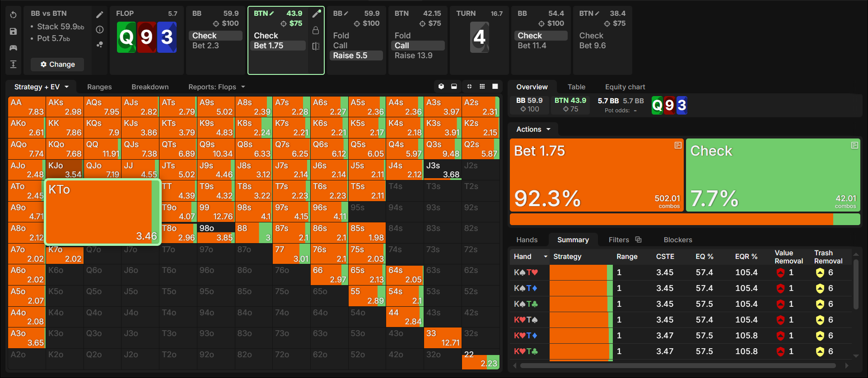Open the game controller practice icon
Viewport: 868px width, 378px height.
(14, 48)
